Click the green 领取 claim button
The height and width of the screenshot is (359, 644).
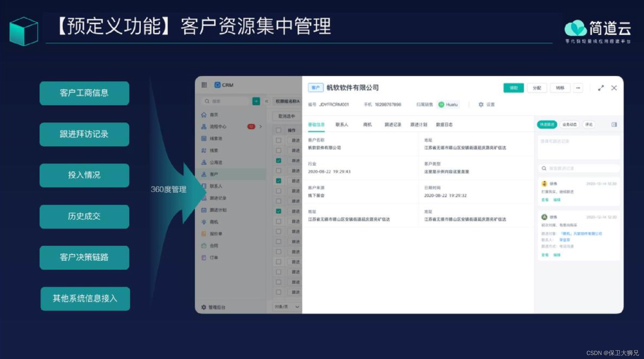(514, 88)
